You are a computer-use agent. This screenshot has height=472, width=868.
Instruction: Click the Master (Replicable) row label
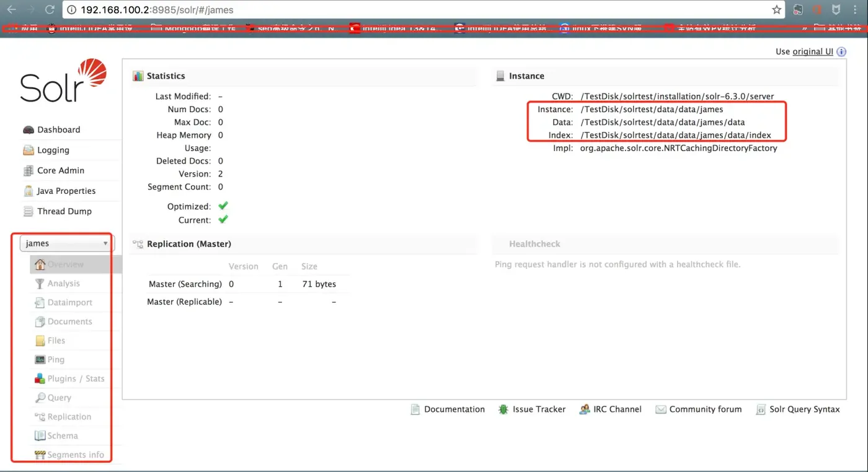click(184, 302)
